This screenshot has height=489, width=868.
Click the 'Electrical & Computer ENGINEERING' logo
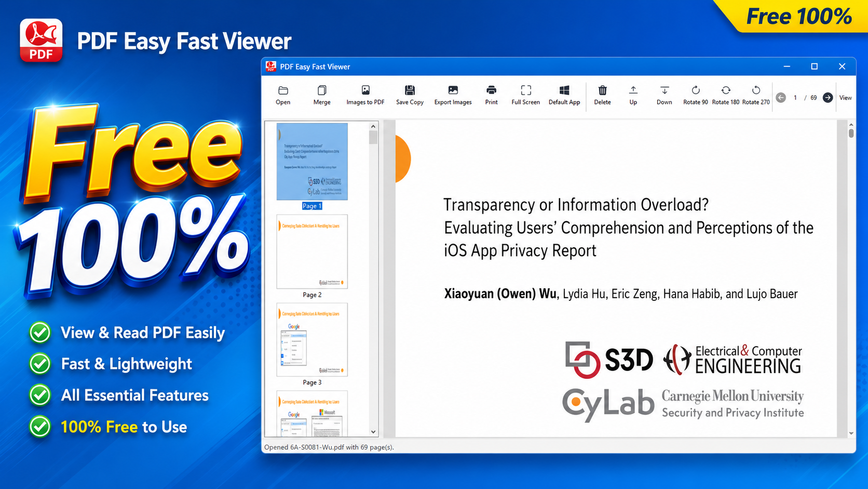[733, 359]
